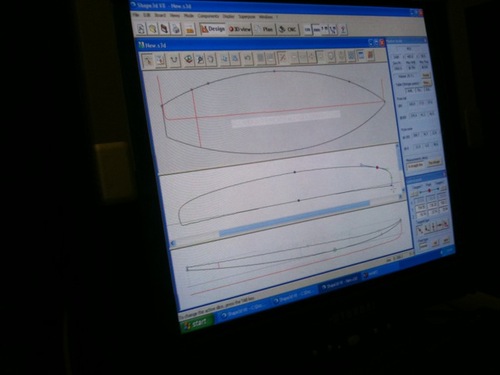Click the light blue horizontal scrollbar thumb
The width and height of the screenshot is (500, 375).
click(x=294, y=219)
